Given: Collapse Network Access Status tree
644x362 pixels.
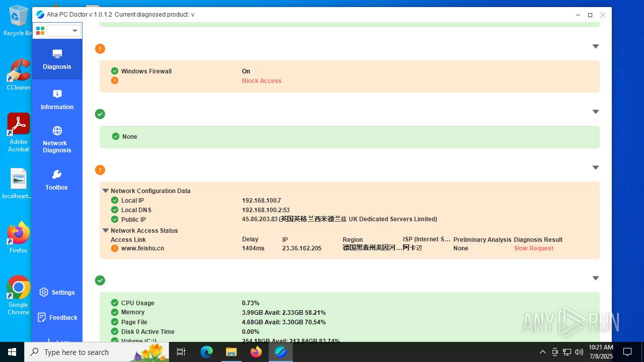Looking at the screenshot, I should [x=106, y=231].
